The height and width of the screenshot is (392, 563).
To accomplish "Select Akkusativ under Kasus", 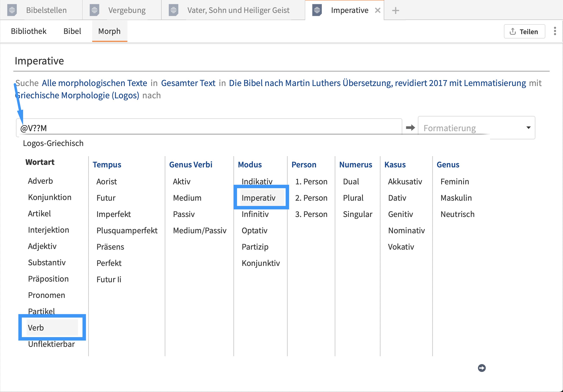I will (405, 181).
